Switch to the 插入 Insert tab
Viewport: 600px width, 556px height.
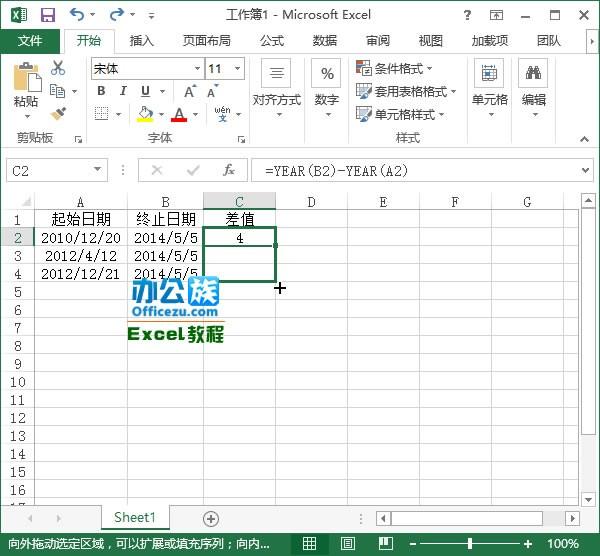pos(142,41)
